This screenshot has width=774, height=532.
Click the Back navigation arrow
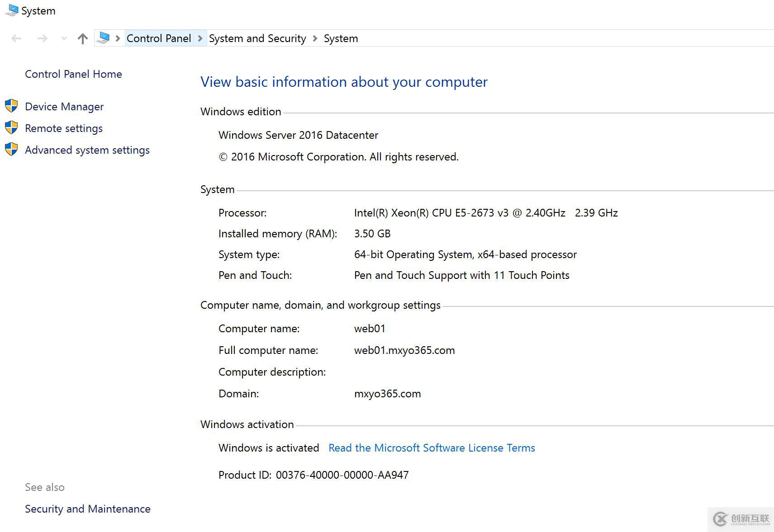[x=16, y=39]
